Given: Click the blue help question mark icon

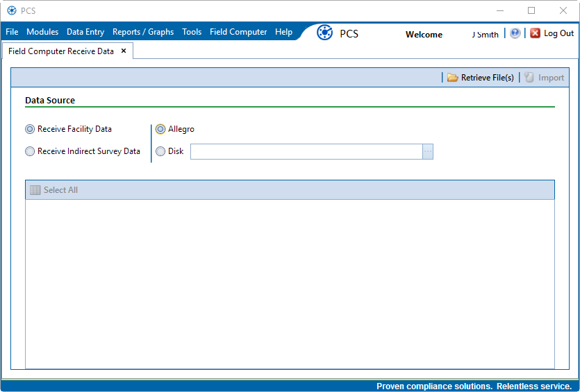Looking at the screenshot, I should (x=515, y=33).
